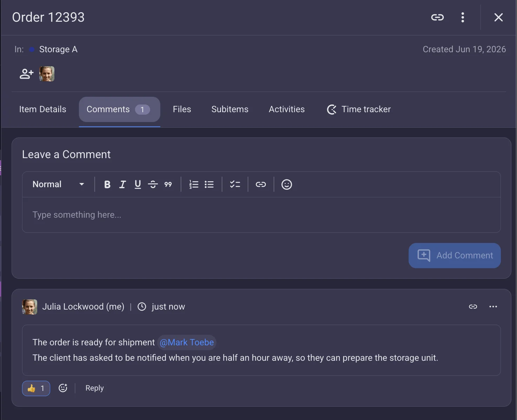Open the Storage A location link
This screenshot has width=517, height=420.
58,49
